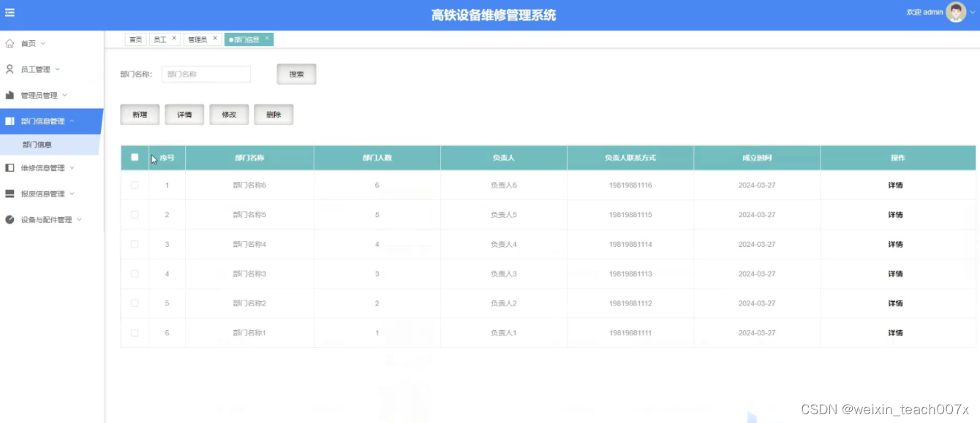Click the home icon beside 首页
This screenshot has height=423, width=980.
[10, 44]
